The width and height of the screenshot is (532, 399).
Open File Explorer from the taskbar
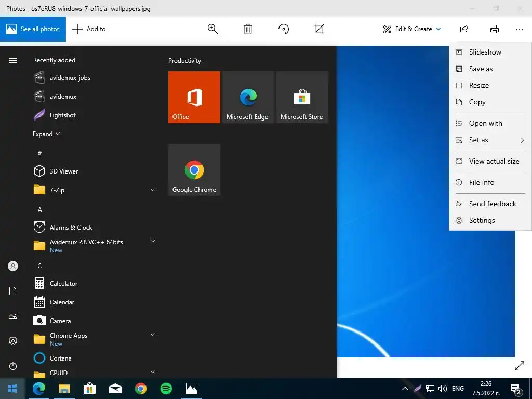coord(64,389)
